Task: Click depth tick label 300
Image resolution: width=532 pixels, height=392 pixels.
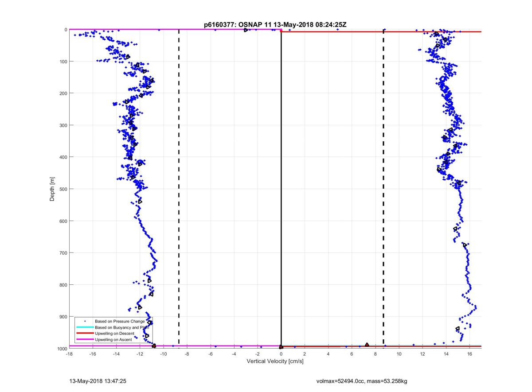Action: click(64, 125)
